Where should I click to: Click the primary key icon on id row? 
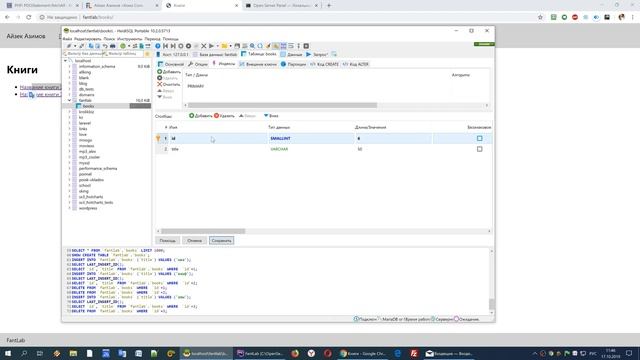tap(158, 139)
